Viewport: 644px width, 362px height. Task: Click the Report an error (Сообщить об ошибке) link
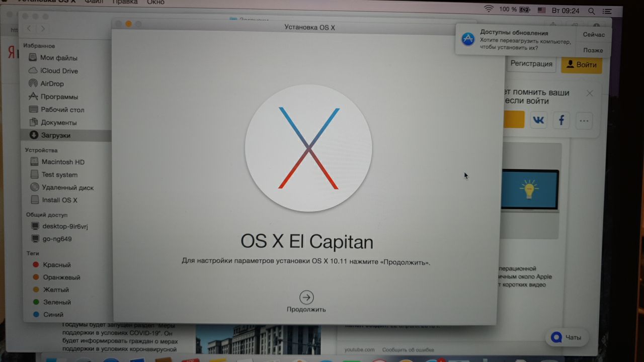pyautogui.click(x=408, y=350)
